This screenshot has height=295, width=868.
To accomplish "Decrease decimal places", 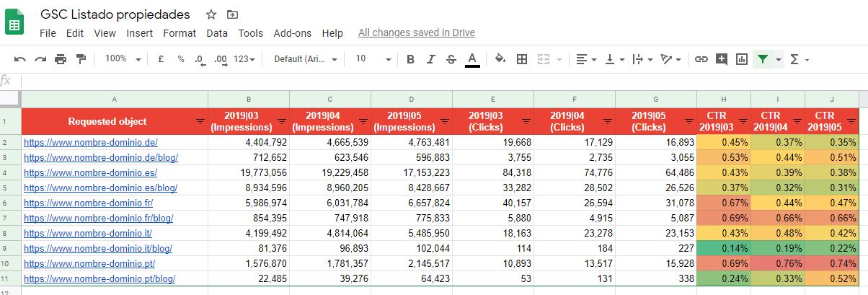I will coord(200,59).
